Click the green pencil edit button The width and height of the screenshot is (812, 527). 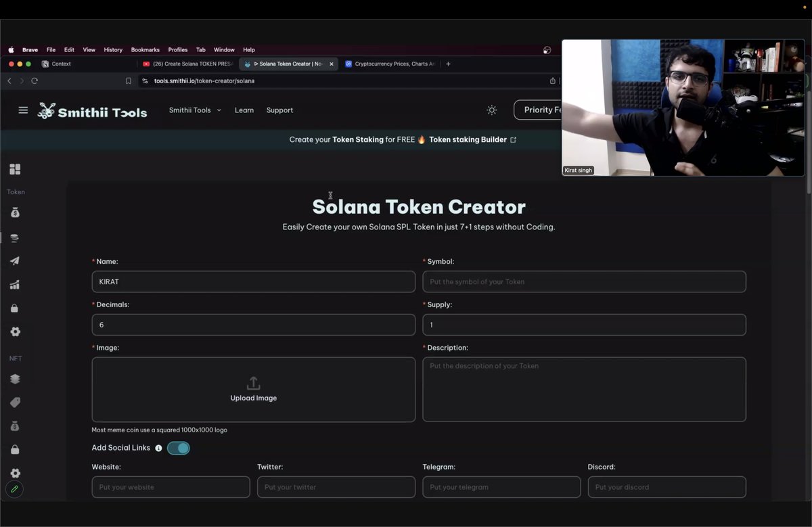14,489
